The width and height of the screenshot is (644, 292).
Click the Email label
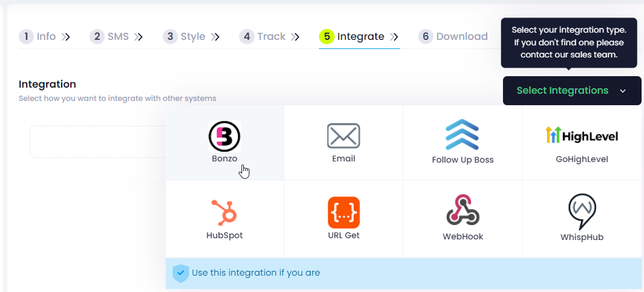pyautogui.click(x=343, y=159)
